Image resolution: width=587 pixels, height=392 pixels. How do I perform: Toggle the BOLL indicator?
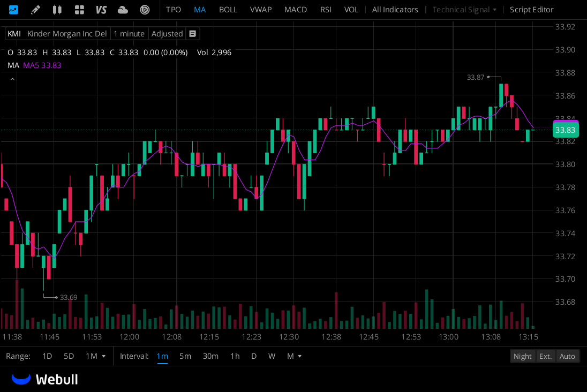(x=228, y=10)
